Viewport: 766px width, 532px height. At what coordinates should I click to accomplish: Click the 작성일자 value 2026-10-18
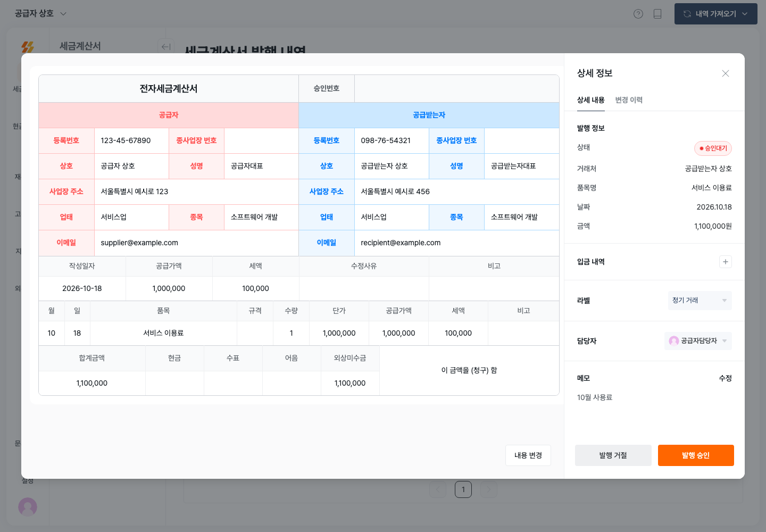[82, 288]
